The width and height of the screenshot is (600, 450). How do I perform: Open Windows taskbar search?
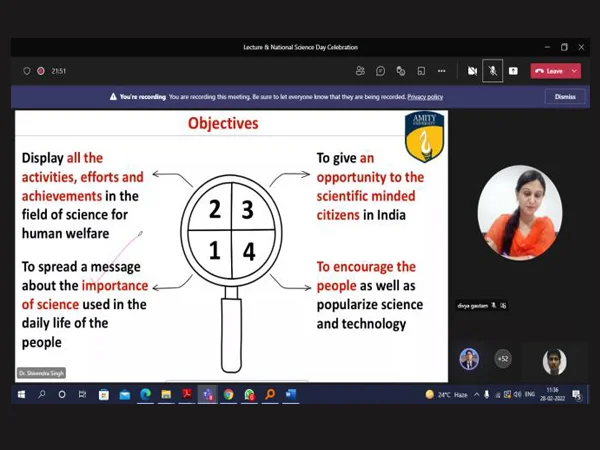42,394
